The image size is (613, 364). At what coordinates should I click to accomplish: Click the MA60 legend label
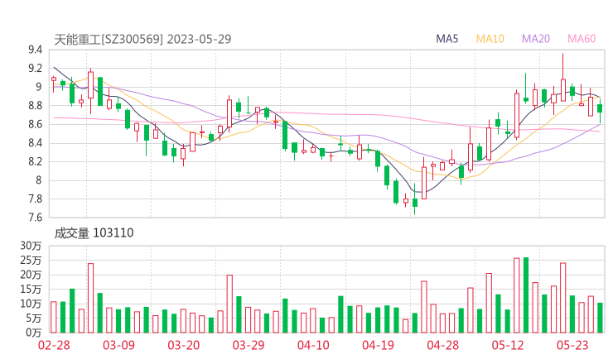click(582, 39)
